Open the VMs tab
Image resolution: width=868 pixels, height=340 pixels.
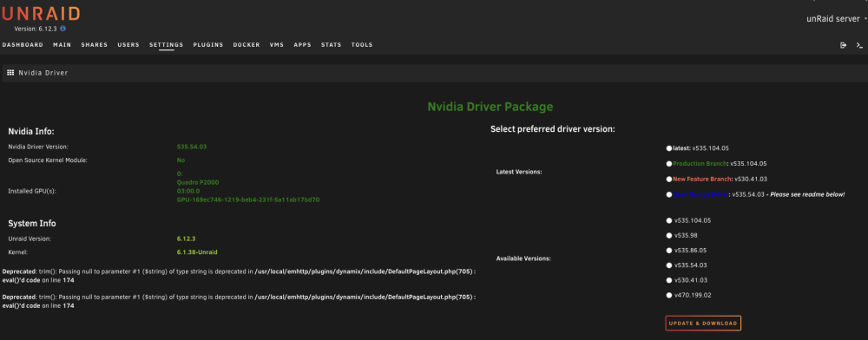[277, 45]
